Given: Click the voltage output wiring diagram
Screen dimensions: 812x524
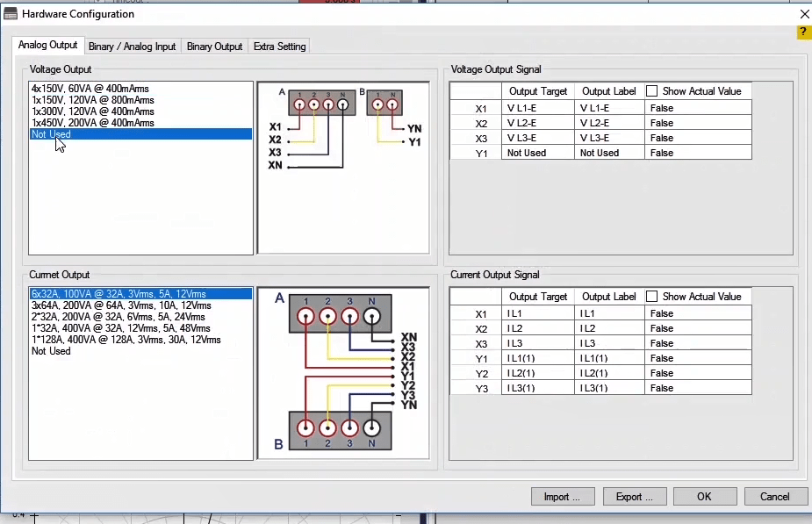Looking at the screenshot, I should point(343,167).
